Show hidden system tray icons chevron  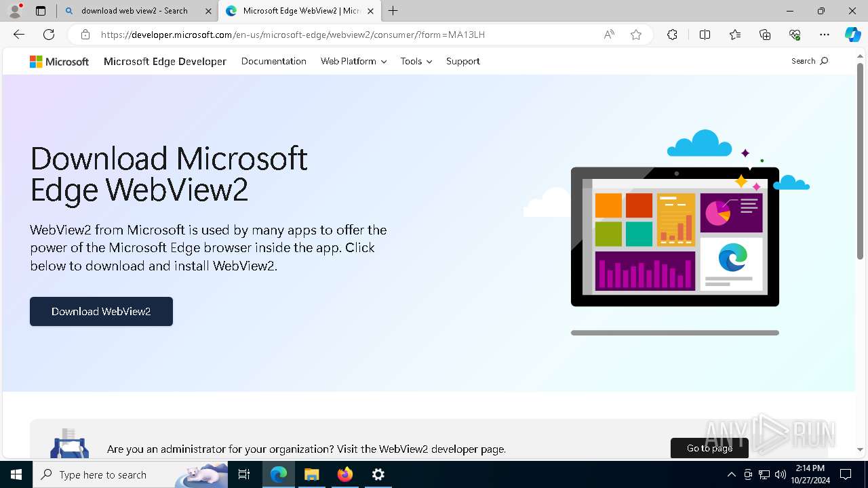731,474
